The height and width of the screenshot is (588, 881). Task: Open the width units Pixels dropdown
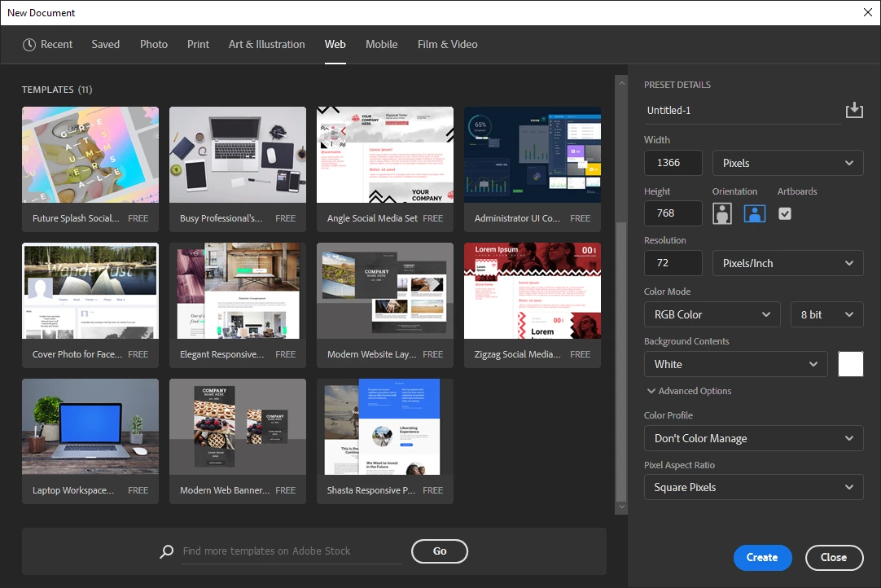coord(787,163)
